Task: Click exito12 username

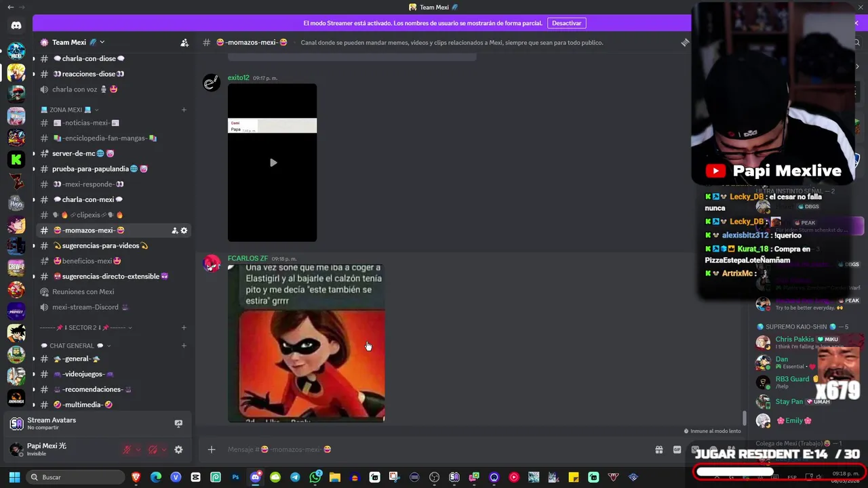Action: tap(239, 78)
